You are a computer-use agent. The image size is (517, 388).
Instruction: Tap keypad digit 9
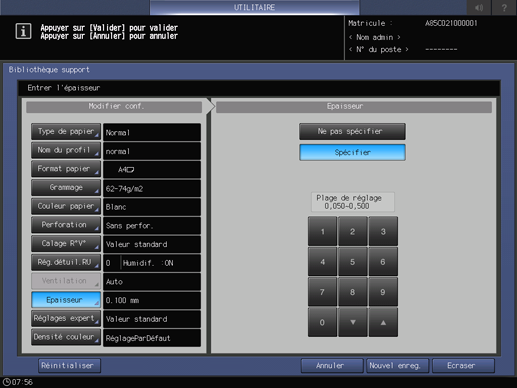tap(383, 292)
